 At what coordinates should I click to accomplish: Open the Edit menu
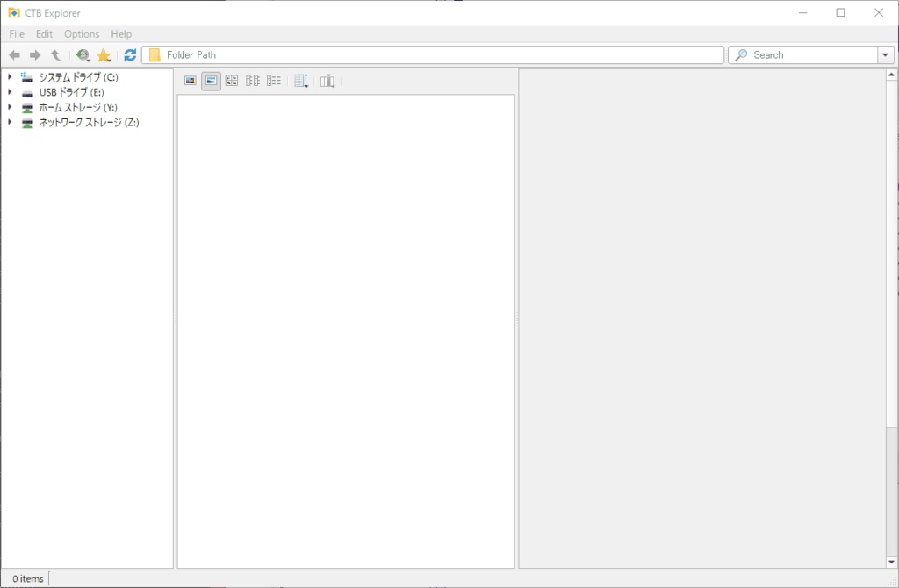point(44,34)
